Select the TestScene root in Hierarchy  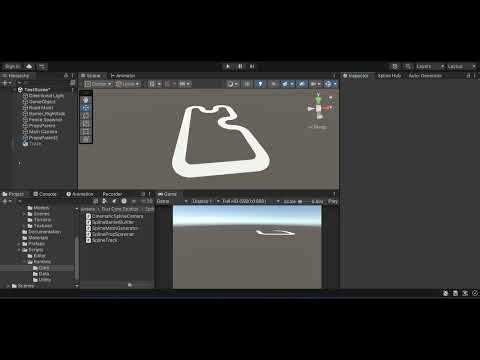(x=37, y=90)
